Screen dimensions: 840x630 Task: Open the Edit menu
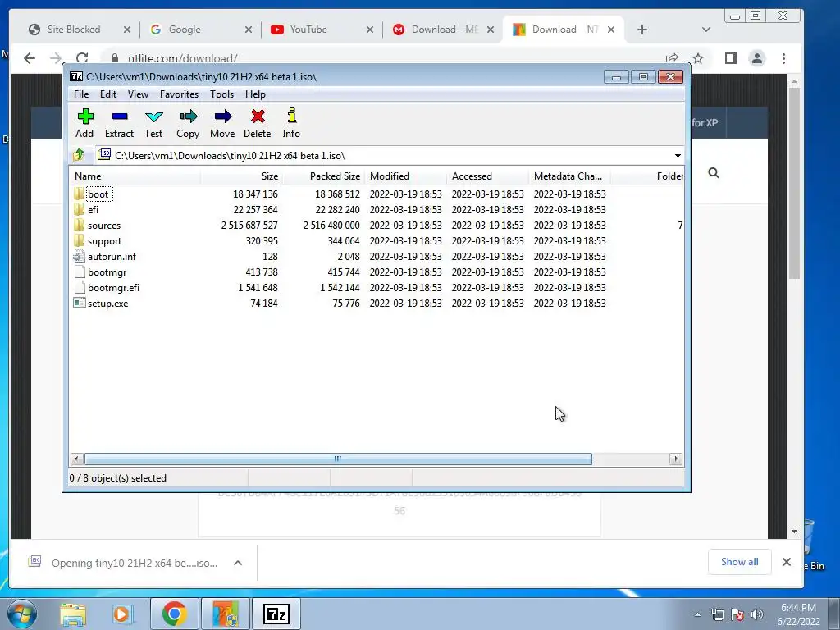108,94
